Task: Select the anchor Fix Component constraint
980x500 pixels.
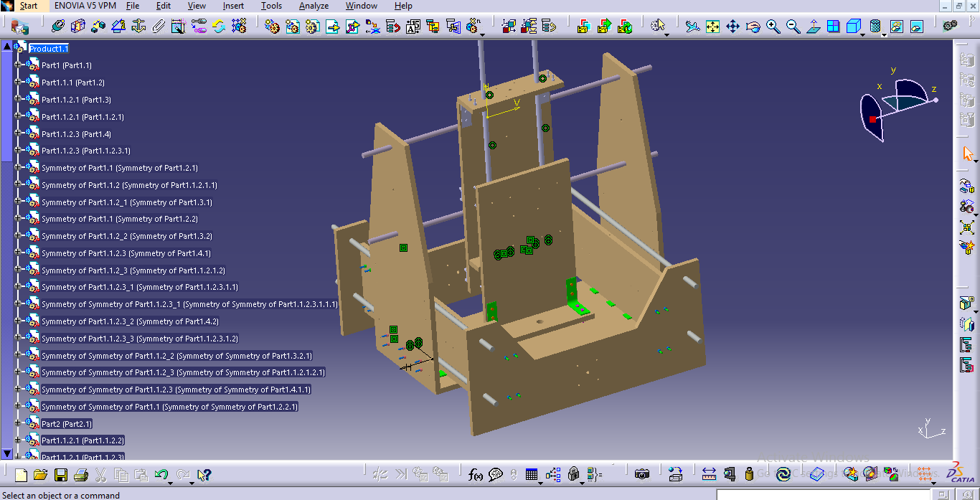Action: 138,27
